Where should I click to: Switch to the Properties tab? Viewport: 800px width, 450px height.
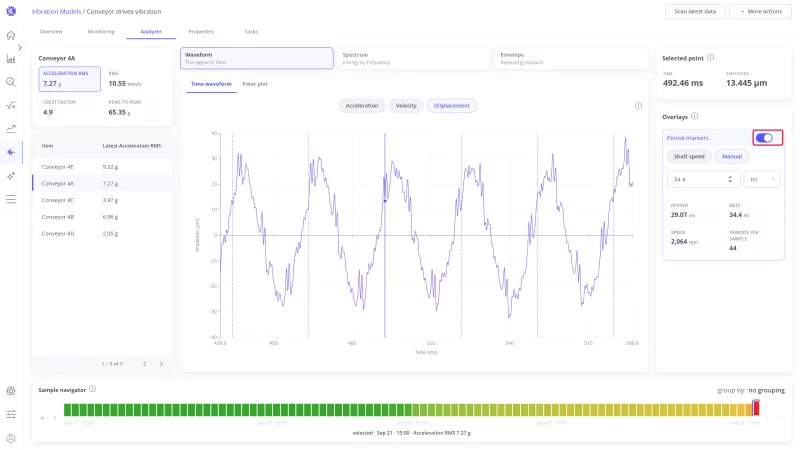[201, 32]
